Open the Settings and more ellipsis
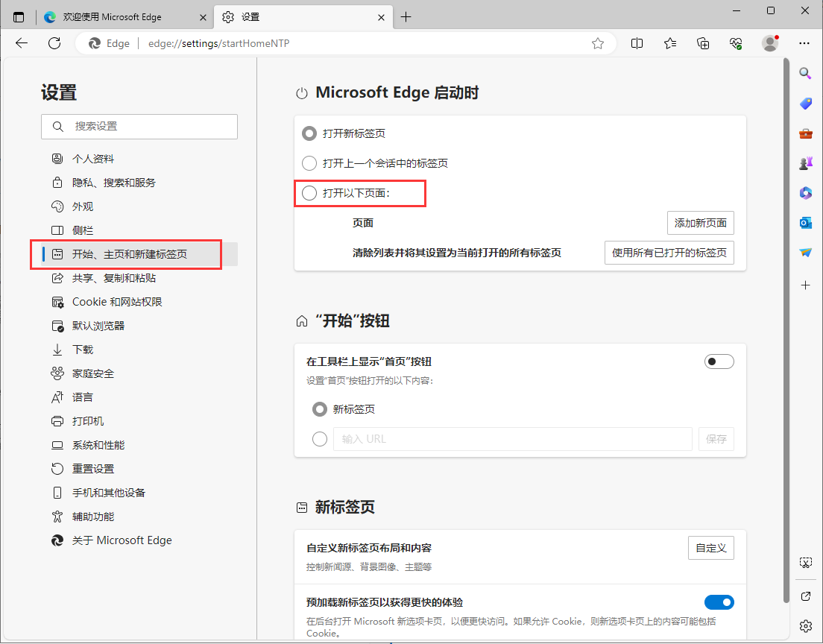Screen dimensions: 823x644 click(804, 43)
